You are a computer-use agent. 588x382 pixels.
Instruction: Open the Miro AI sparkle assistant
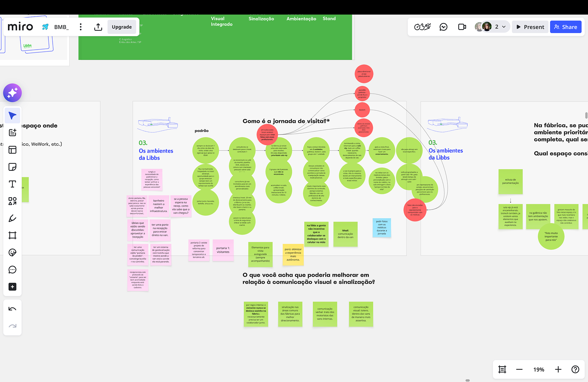point(13,93)
